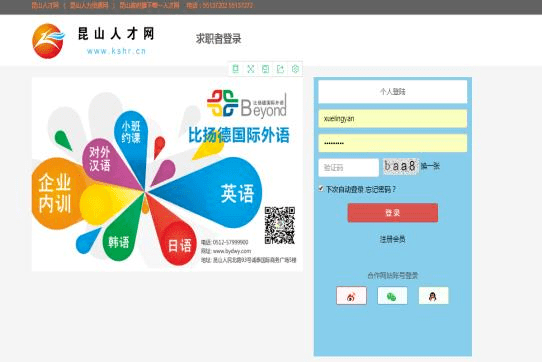Click the baa8 captcha image
The width and height of the screenshot is (542, 362).
[401, 166]
